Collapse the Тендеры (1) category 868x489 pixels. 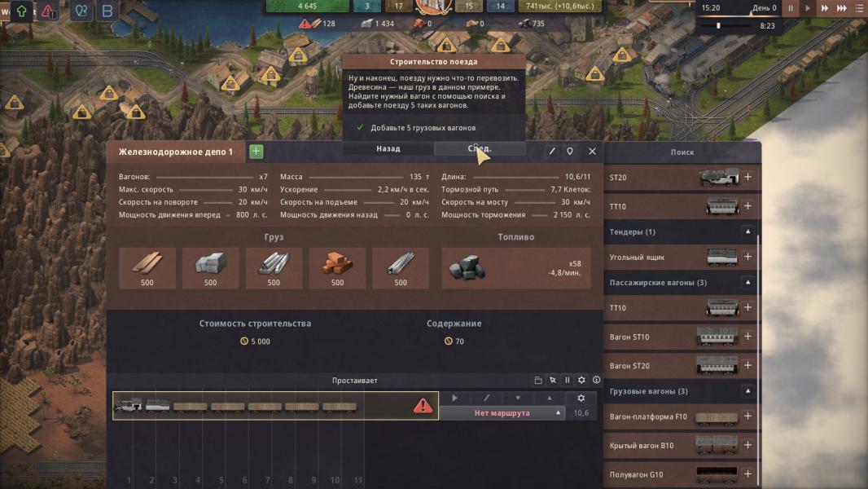747,231
